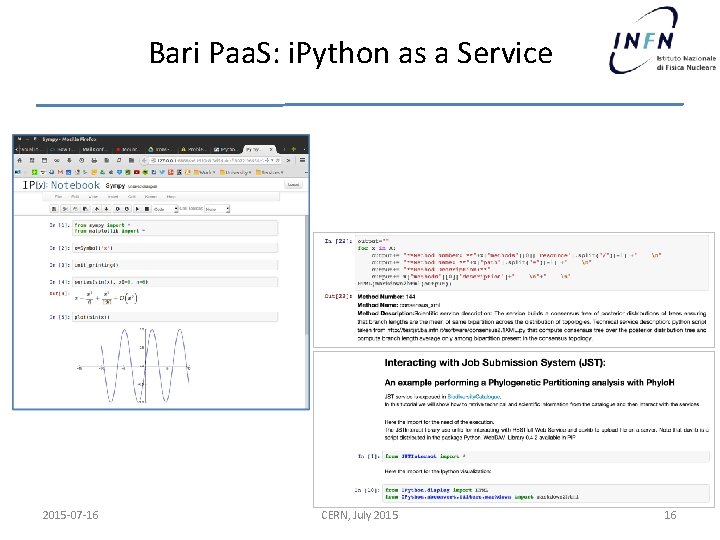Click the IP[y]: Notebook logo
This screenshot has width=720, height=540.
[62, 185]
